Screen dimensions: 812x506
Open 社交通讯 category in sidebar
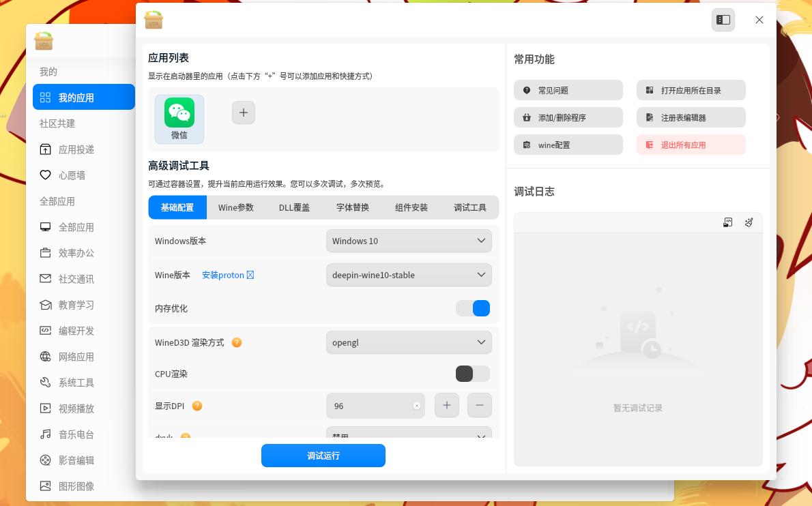pyautogui.click(x=84, y=279)
